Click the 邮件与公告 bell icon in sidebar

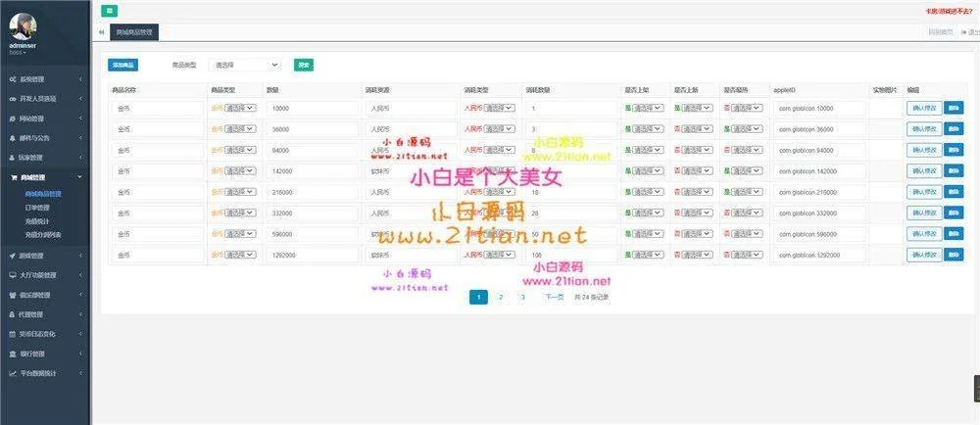(x=11, y=138)
